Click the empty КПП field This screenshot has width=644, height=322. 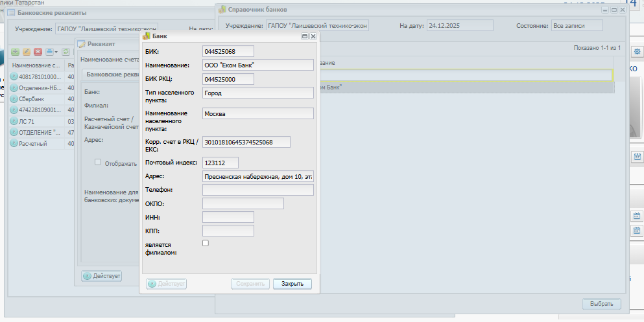coord(228,231)
